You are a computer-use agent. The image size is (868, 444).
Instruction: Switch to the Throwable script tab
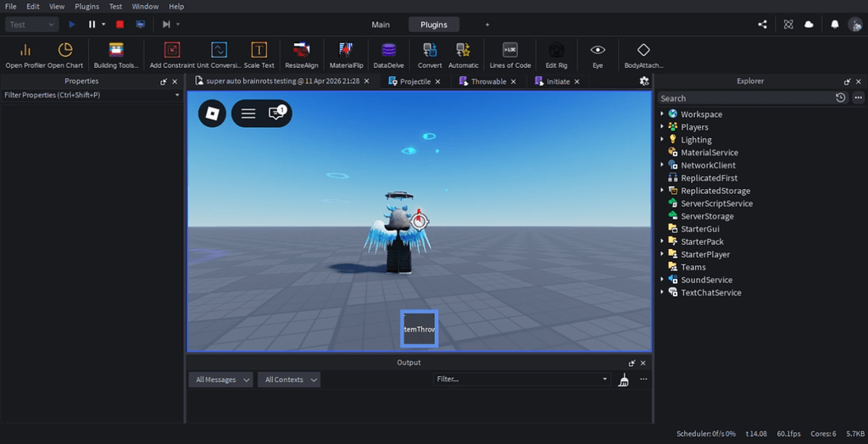click(x=489, y=81)
